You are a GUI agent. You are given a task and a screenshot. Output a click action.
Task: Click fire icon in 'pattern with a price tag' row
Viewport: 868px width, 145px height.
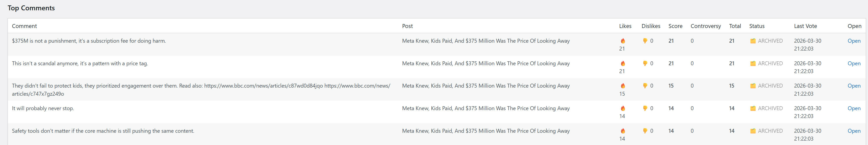[623, 63]
